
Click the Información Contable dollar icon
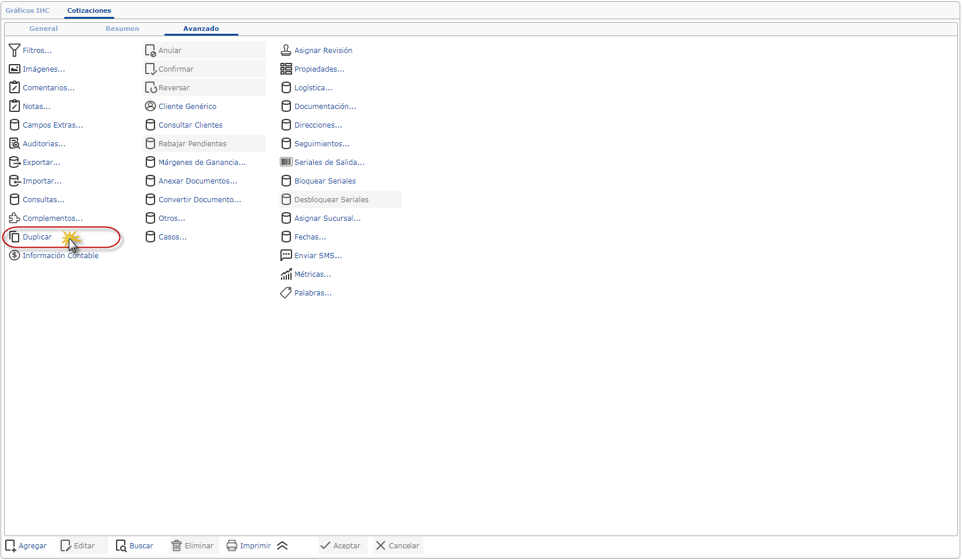pyautogui.click(x=15, y=256)
